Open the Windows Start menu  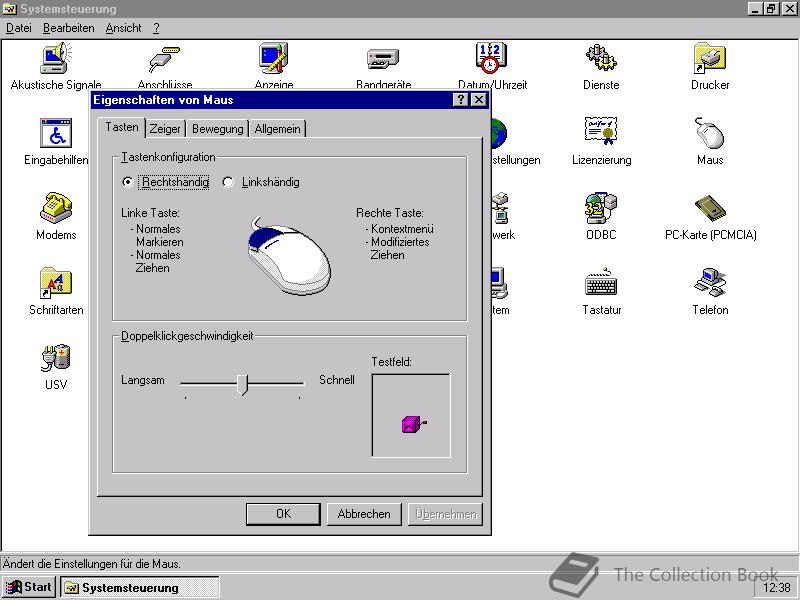(29, 587)
